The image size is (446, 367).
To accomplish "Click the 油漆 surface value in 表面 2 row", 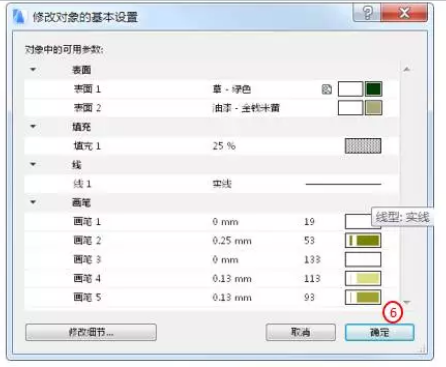I will [x=246, y=108].
